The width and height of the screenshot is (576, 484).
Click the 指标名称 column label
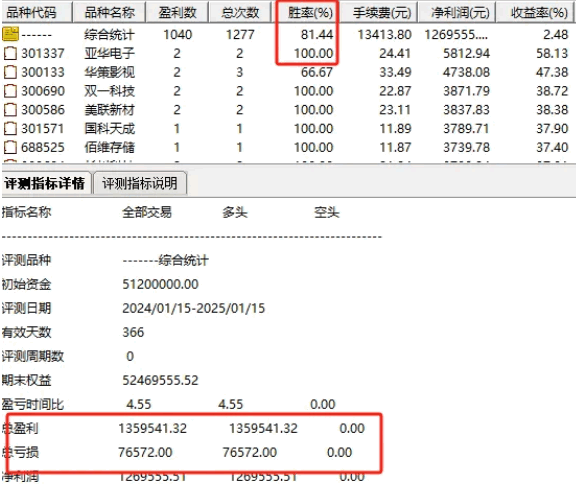(x=26, y=212)
